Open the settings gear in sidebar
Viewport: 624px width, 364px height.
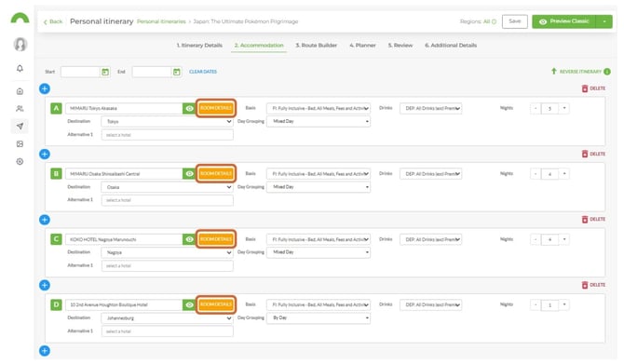click(20, 161)
